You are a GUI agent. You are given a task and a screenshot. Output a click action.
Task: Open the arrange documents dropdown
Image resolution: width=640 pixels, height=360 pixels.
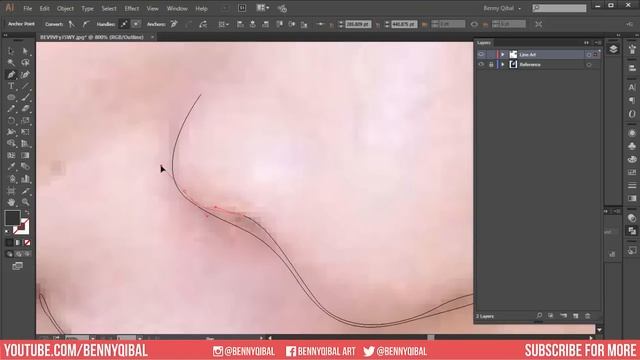[x=262, y=8]
